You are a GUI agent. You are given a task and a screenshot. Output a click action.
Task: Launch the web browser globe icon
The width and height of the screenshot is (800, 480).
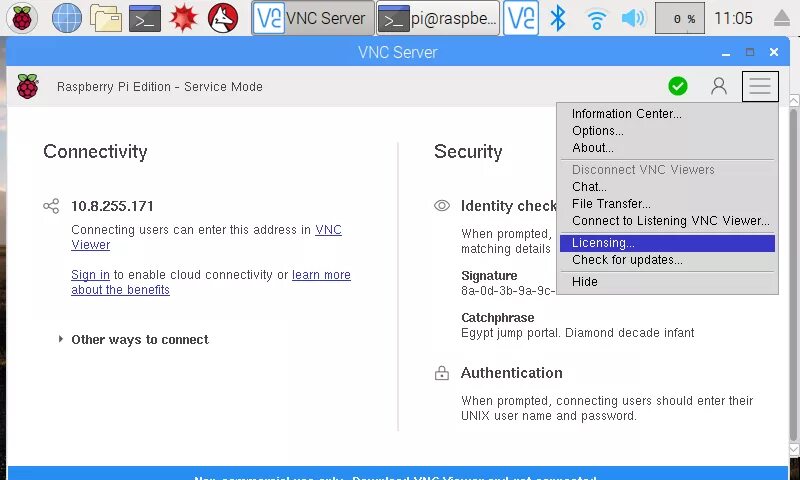pyautogui.click(x=67, y=18)
